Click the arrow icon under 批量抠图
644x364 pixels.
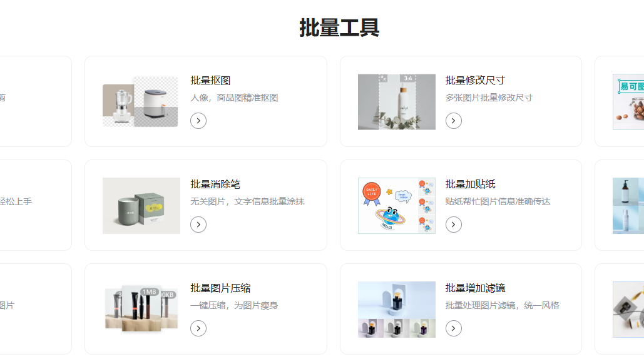click(198, 121)
